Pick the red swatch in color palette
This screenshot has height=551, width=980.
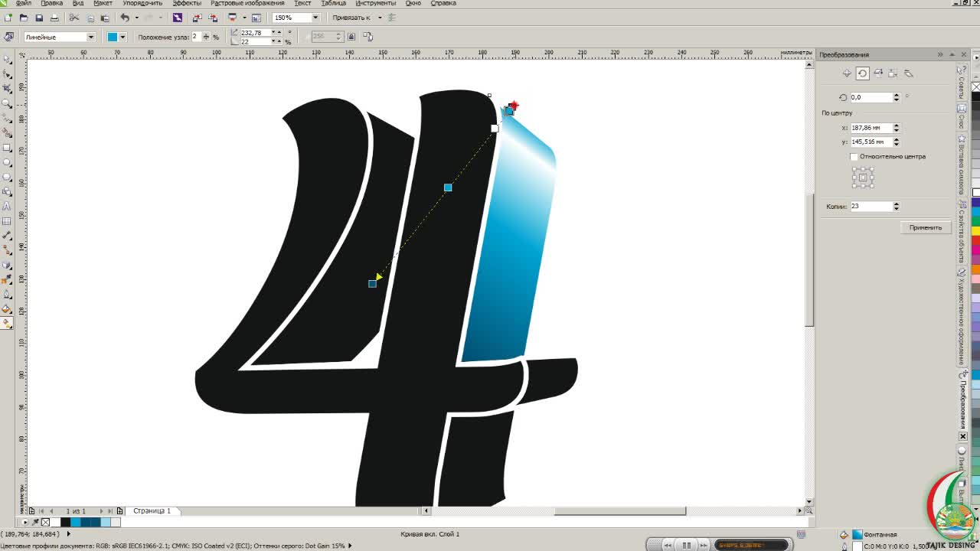click(975, 241)
